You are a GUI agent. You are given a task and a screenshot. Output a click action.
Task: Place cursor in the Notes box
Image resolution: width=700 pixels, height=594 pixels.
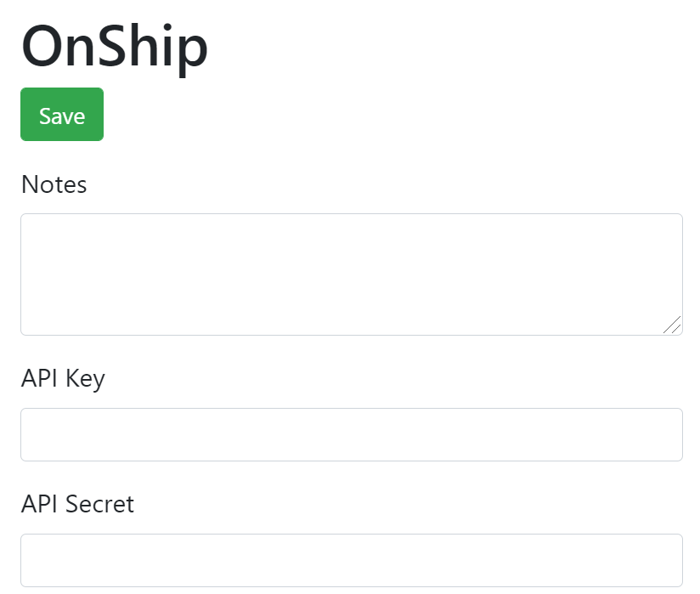click(x=352, y=274)
